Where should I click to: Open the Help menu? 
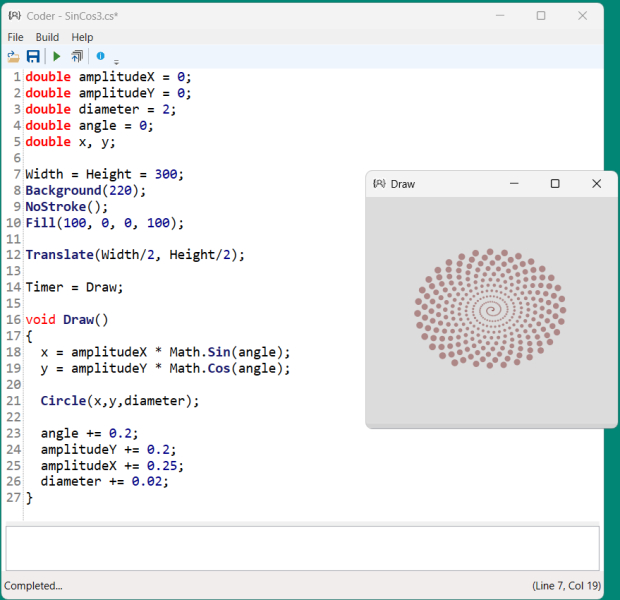[82, 37]
